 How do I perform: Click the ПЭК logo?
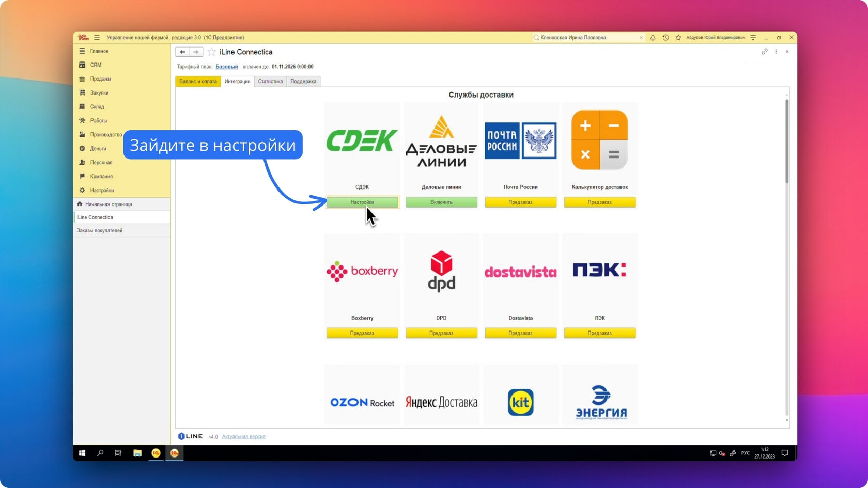pyautogui.click(x=599, y=270)
